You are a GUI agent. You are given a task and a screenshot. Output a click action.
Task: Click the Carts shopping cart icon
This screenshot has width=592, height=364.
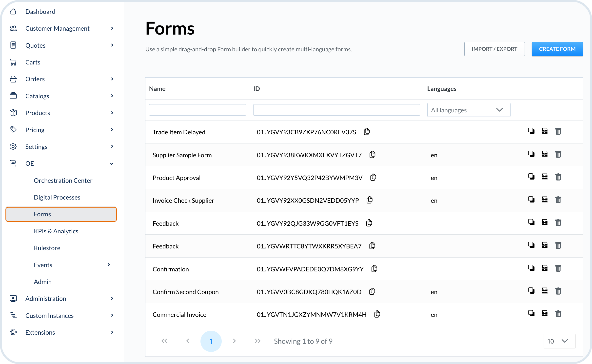pyautogui.click(x=13, y=62)
